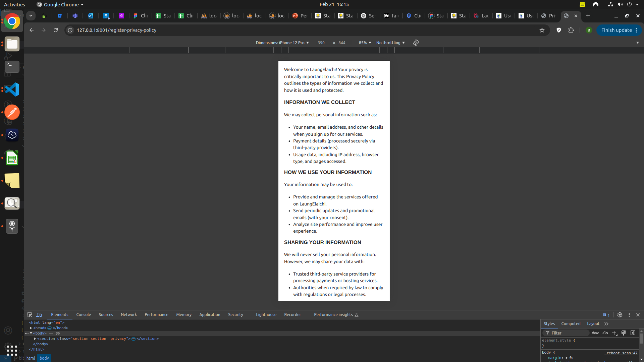Select body breadcrumb in Elements
644x362 pixels.
[x=44, y=358]
